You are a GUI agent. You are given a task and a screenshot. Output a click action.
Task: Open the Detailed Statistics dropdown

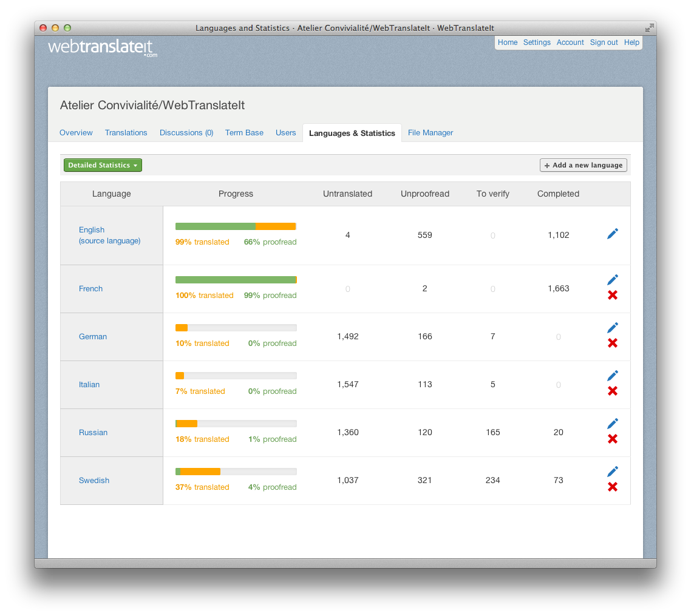pos(103,165)
